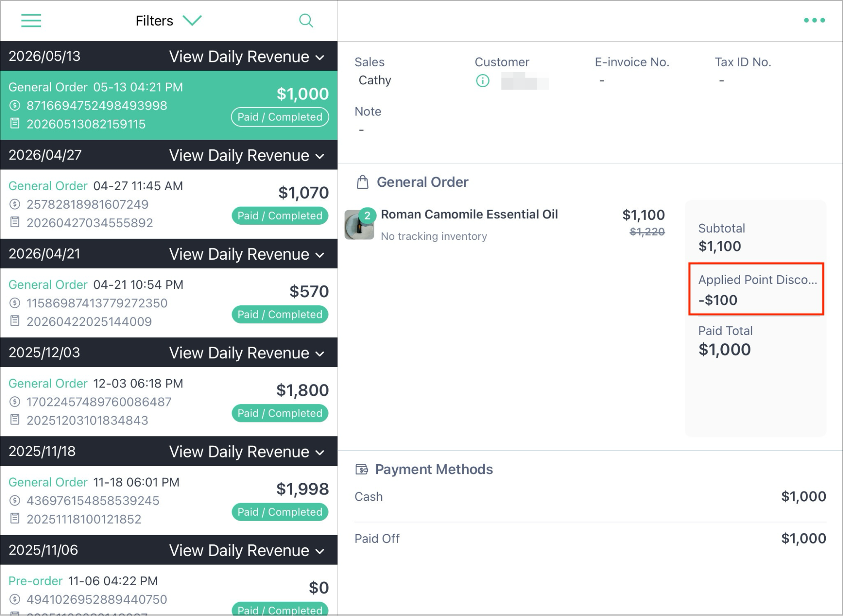Click the Note field
843x616 pixels.
click(x=368, y=121)
